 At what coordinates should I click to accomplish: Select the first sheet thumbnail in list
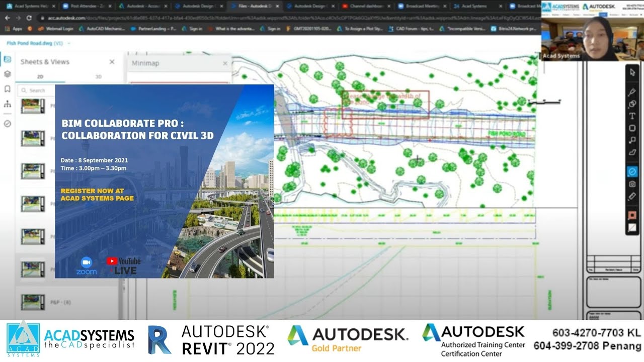33,106
